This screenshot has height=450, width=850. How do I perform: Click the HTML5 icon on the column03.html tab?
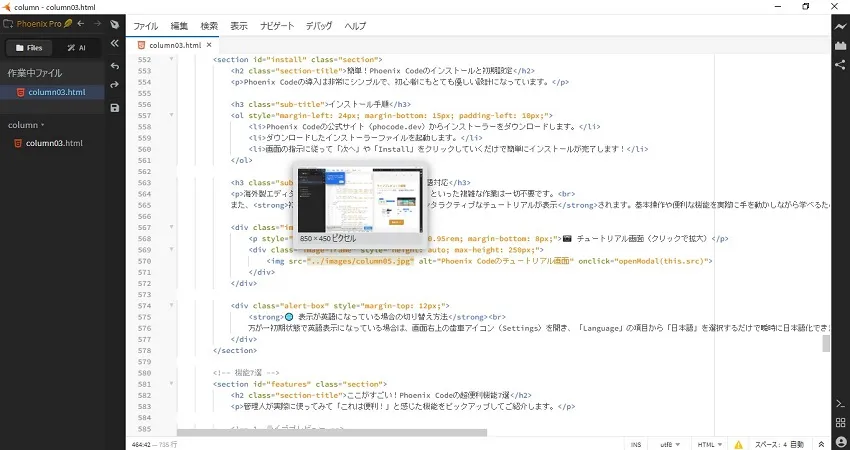click(141, 45)
